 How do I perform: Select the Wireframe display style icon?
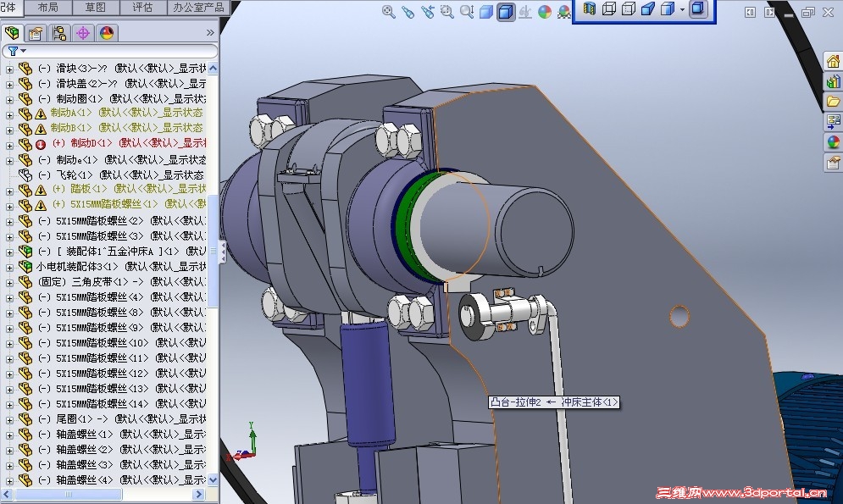607,12
